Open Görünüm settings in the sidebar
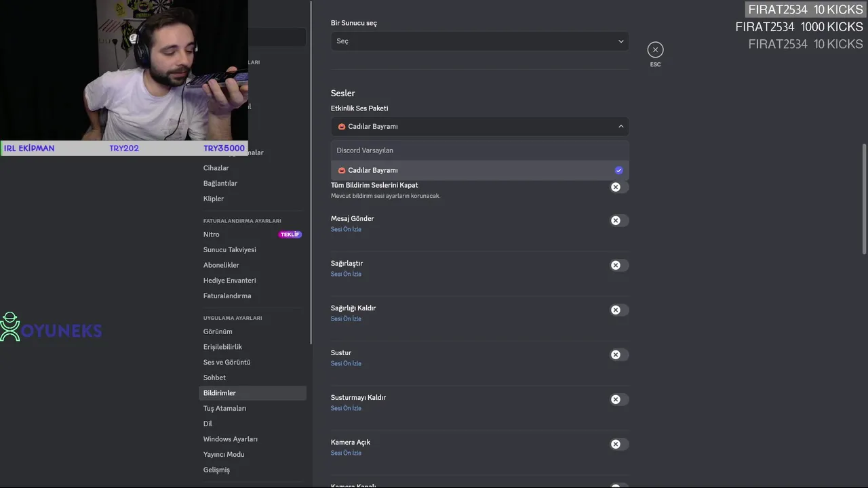 click(218, 331)
